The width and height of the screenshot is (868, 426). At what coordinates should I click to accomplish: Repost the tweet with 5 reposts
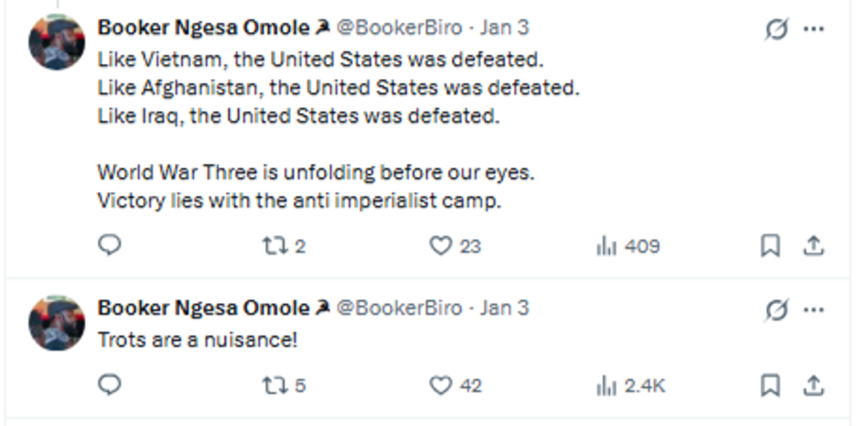point(275,385)
